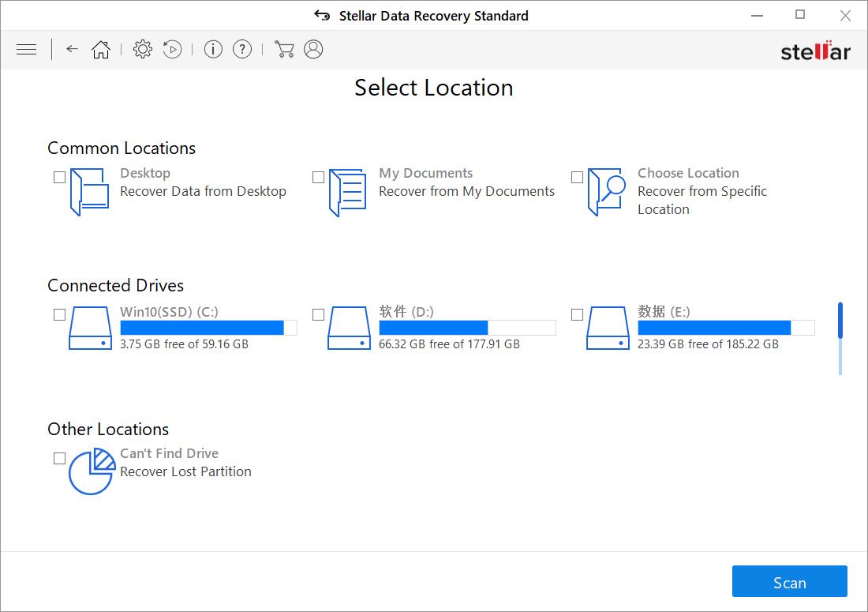Click the '数据 (E:)' drive label
The image size is (868, 612).
pyautogui.click(x=664, y=311)
